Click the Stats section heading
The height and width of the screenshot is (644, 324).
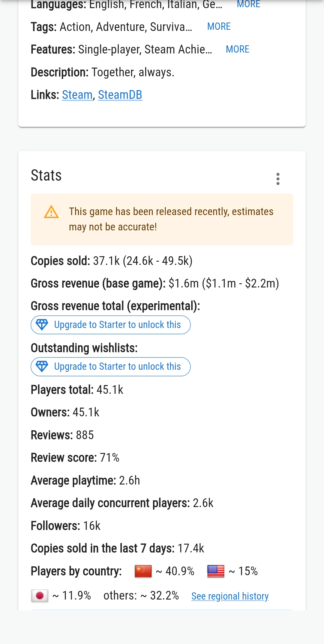[46, 175]
